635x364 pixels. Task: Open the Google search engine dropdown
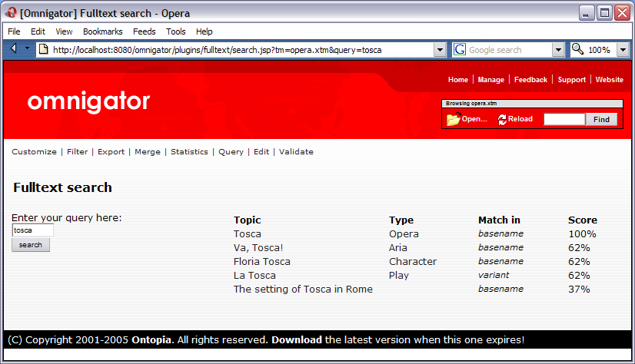pyautogui.click(x=559, y=49)
